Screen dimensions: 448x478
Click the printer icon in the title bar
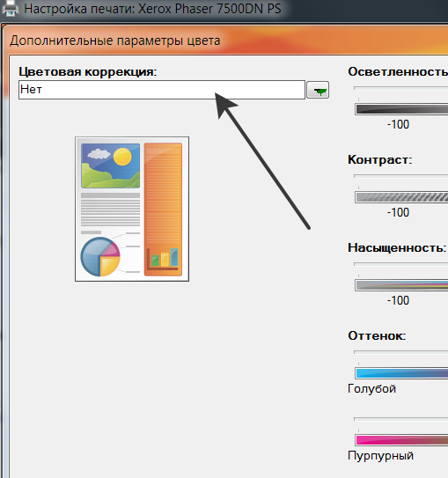click(11, 9)
